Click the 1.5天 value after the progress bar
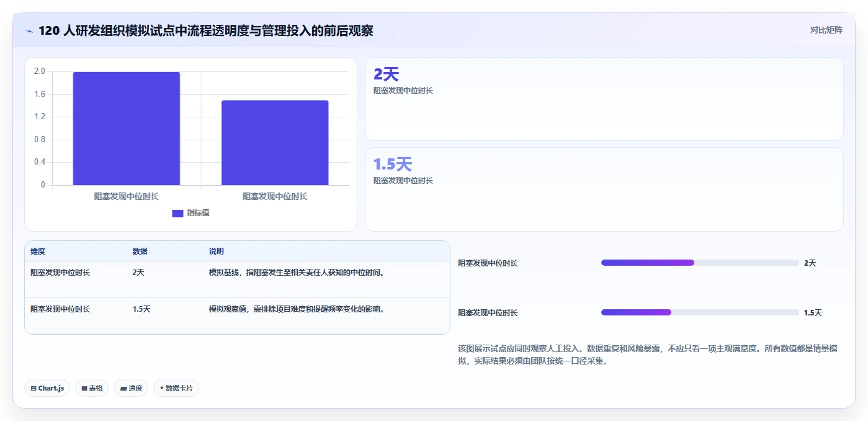The image size is (868, 421). (x=813, y=313)
